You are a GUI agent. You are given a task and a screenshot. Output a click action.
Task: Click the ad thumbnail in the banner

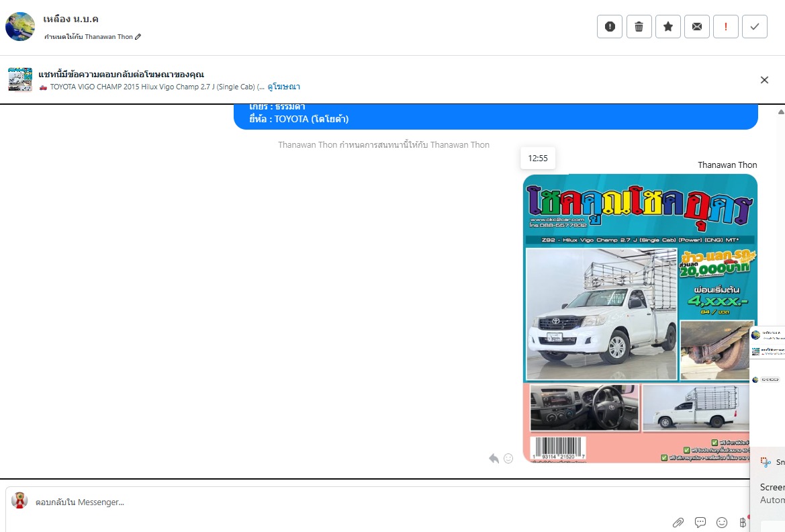coord(20,79)
